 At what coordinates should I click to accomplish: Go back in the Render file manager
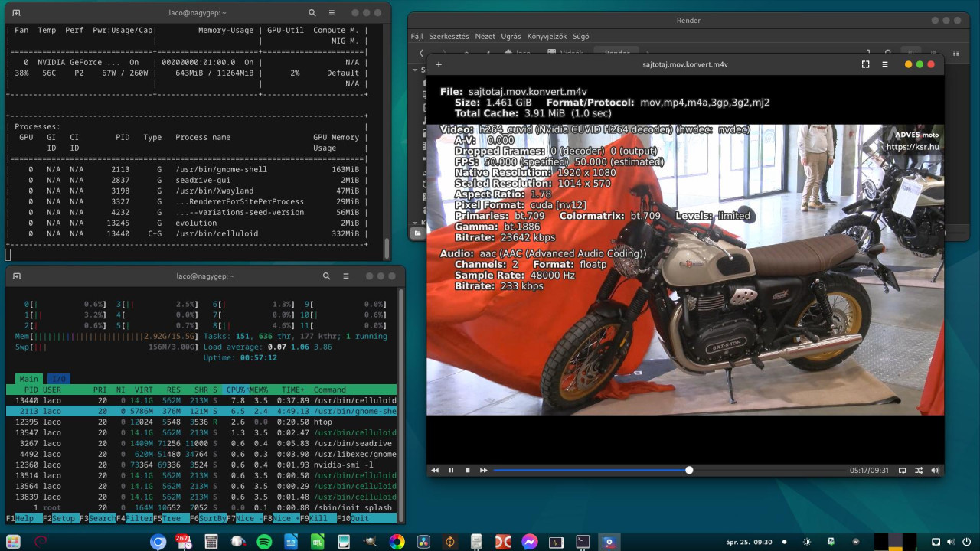421,53
